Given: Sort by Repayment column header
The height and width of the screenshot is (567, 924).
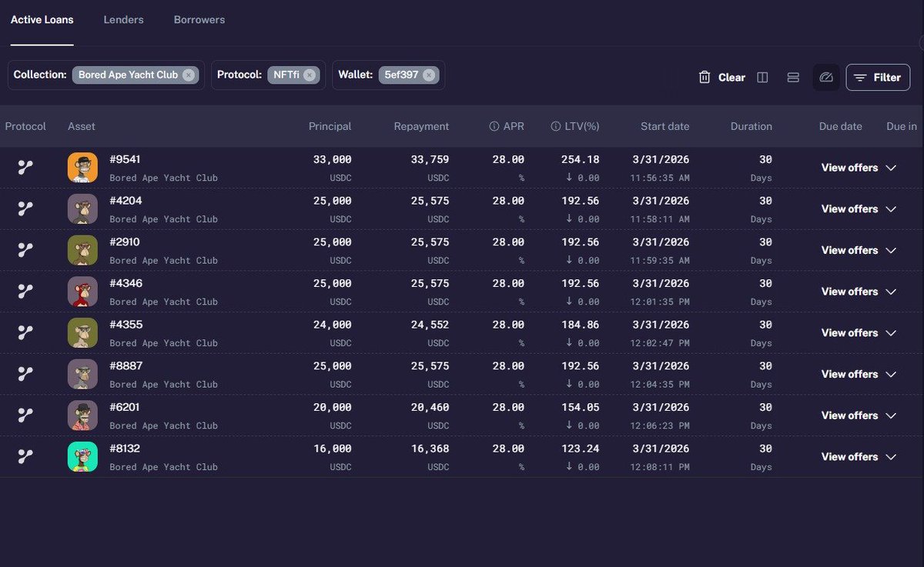Looking at the screenshot, I should [421, 126].
